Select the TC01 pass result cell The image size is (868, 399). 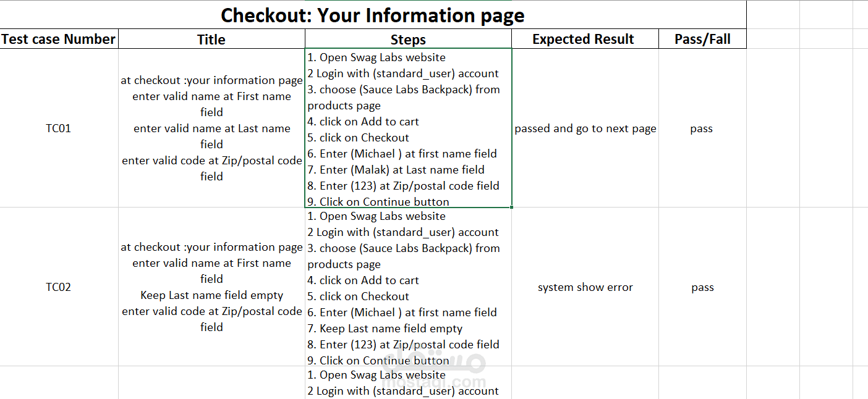[702, 128]
